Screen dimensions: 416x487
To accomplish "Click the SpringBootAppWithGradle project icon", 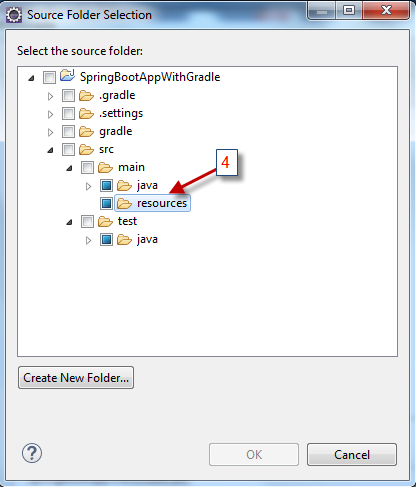I will click(67, 76).
